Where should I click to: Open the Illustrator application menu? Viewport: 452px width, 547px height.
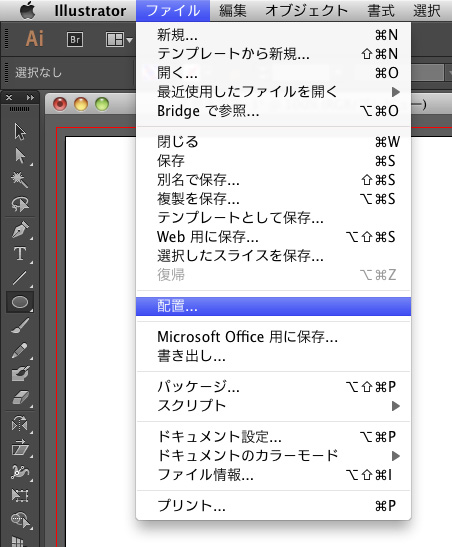tap(90, 11)
